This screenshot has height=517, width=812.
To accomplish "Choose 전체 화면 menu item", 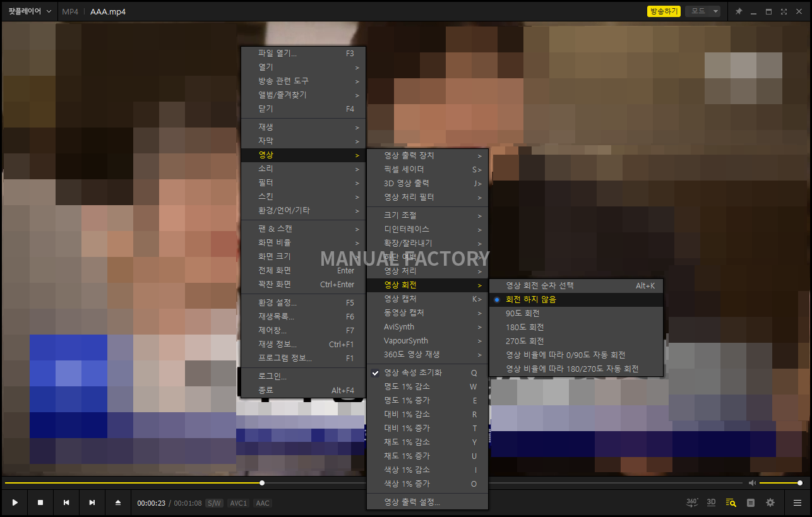I will pos(303,270).
